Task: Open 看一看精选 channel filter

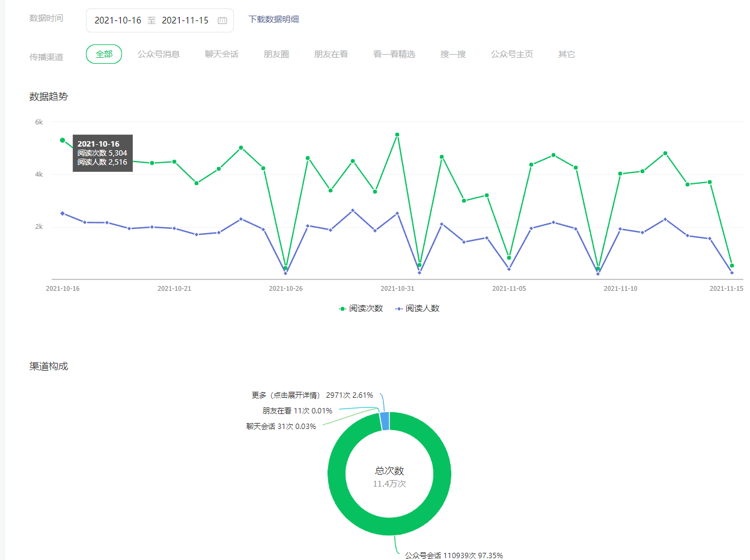Action: tap(394, 54)
